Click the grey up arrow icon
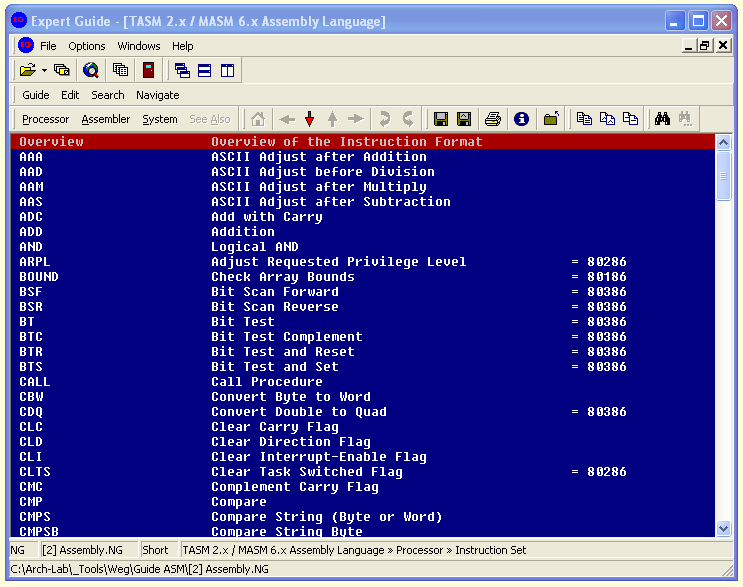Screen dimensions: 743x587 [332, 119]
